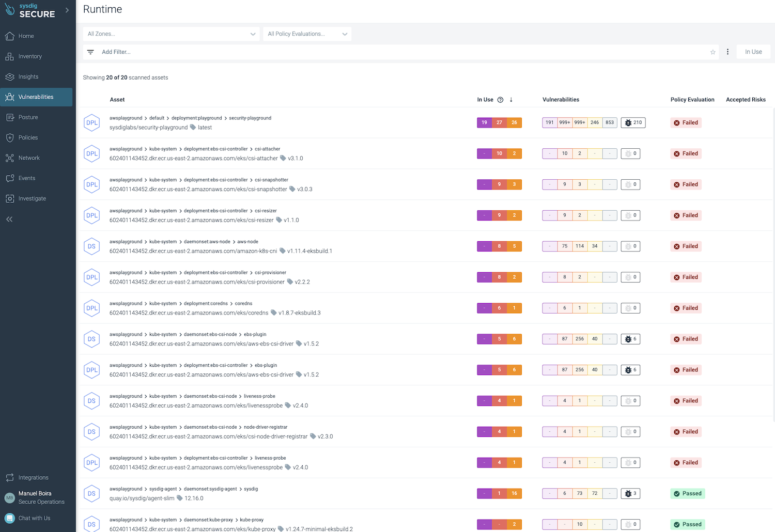Open the three-dot options menu
Viewport: 775px width, 532px height.
pyautogui.click(x=727, y=52)
